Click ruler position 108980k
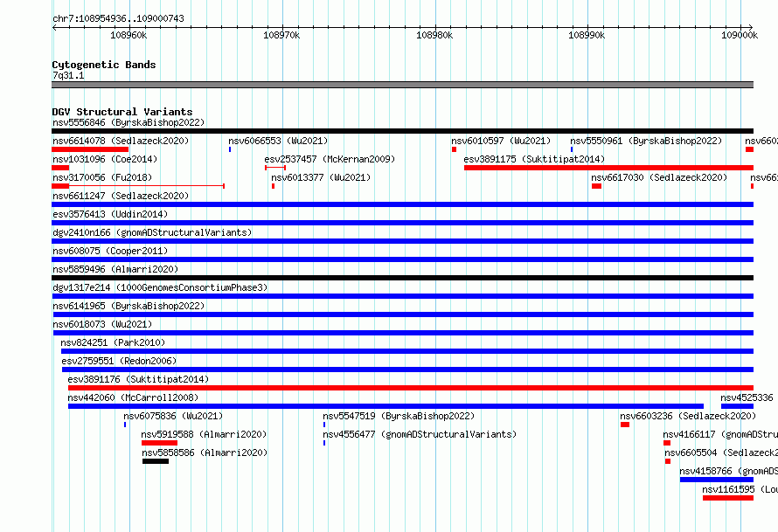 pyautogui.click(x=434, y=35)
